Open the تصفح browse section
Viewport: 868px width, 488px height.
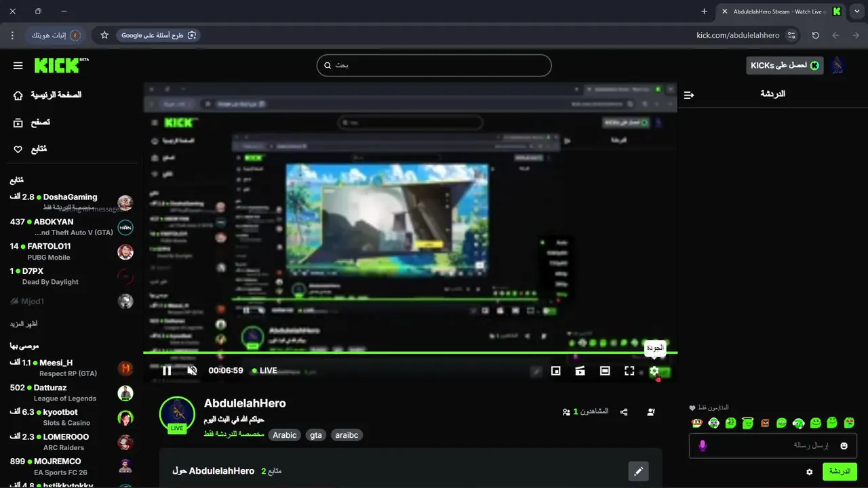point(32,123)
